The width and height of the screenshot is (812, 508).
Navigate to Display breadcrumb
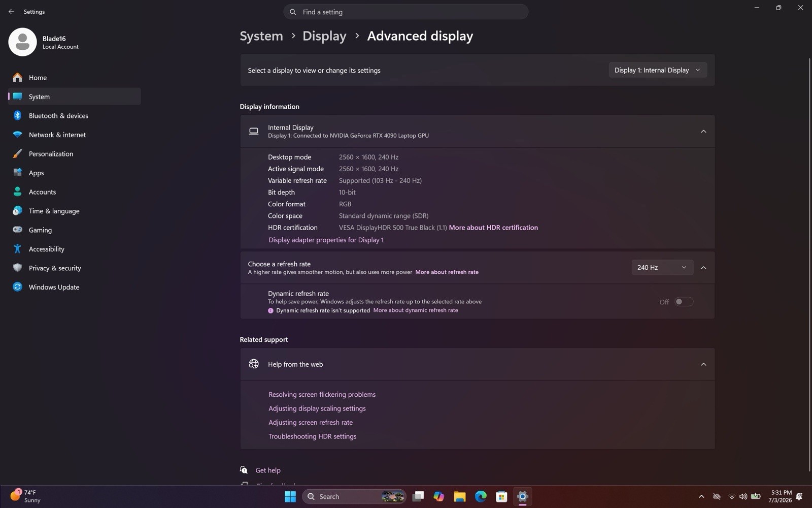point(324,36)
